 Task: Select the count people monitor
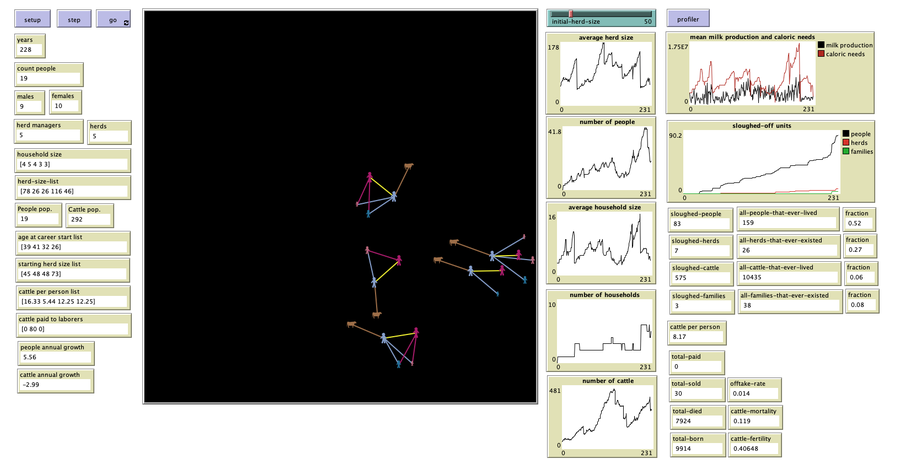pyautogui.click(x=49, y=75)
